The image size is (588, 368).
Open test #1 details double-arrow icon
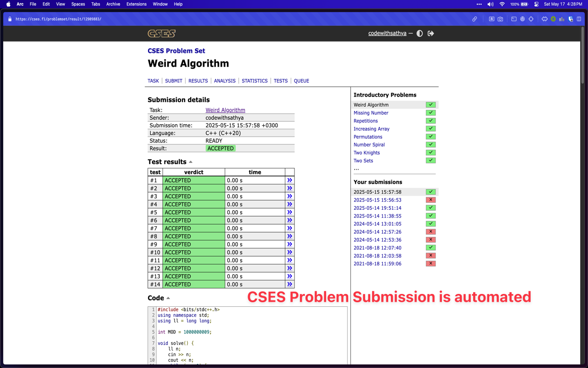click(x=289, y=180)
